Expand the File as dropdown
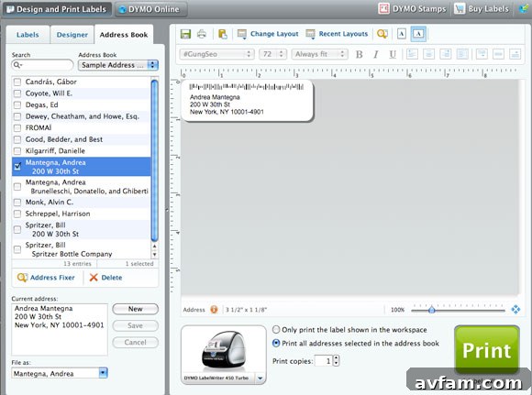The height and width of the screenshot is (395, 532). pyautogui.click(x=103, y=373)
